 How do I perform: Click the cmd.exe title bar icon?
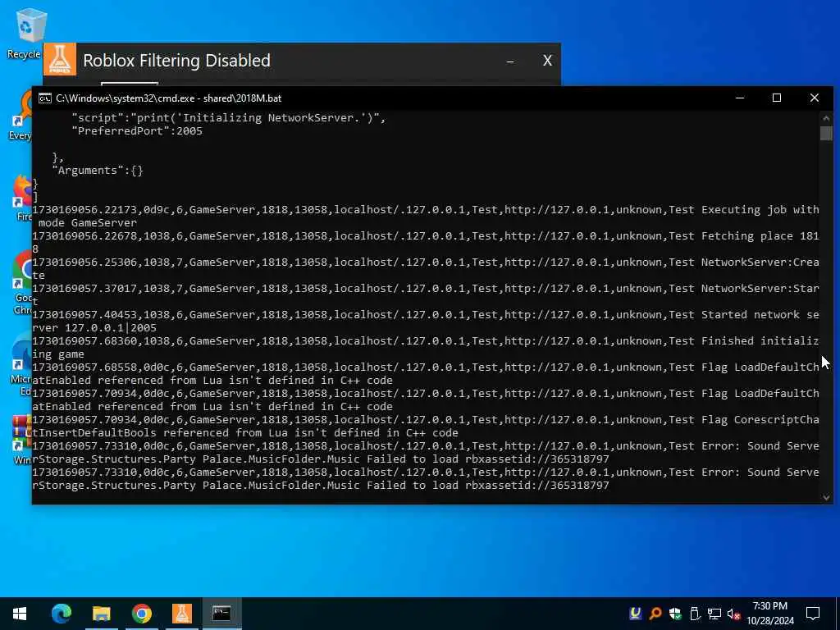(x=45, y=98)
